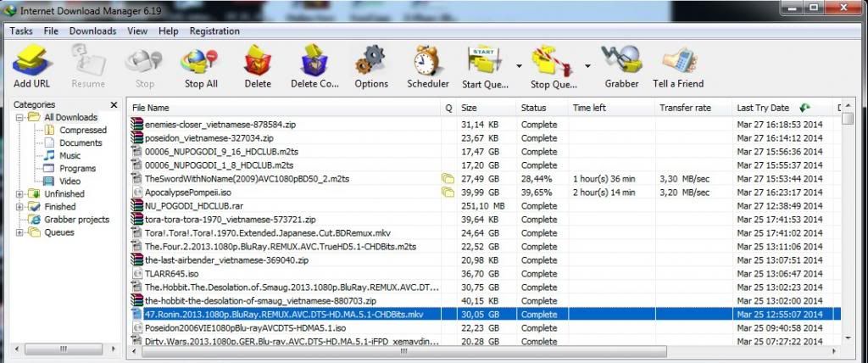
Task: Click the download list vertical scrollbar thumb
Action: pyautogui.click(x=847, y=119)
